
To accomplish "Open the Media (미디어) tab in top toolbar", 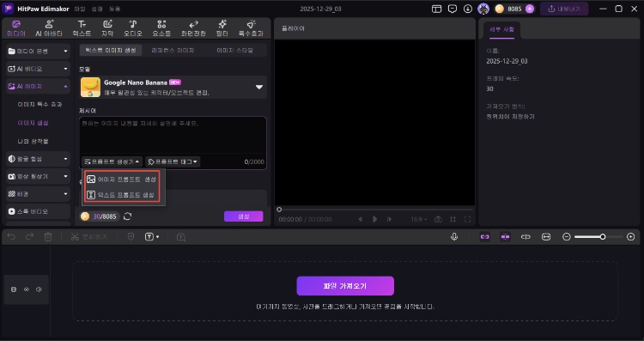I will coord(16,28).
